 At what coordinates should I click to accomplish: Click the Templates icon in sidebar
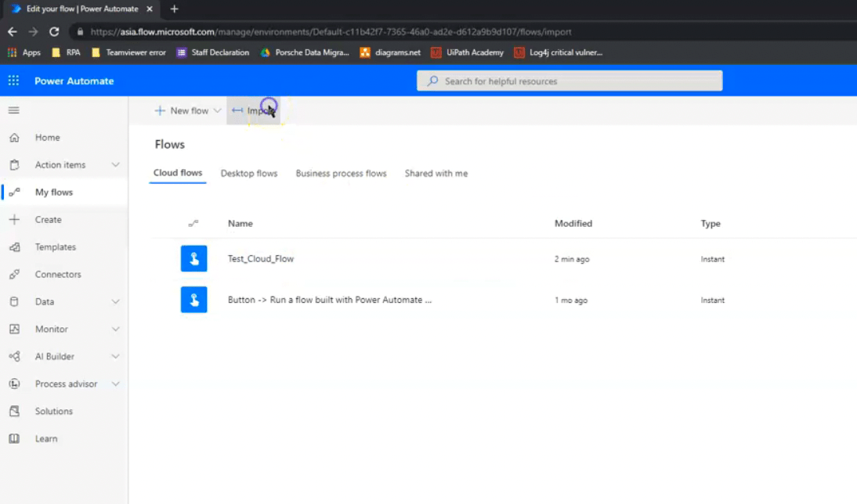pyautogui.click(x=14, y=247)
